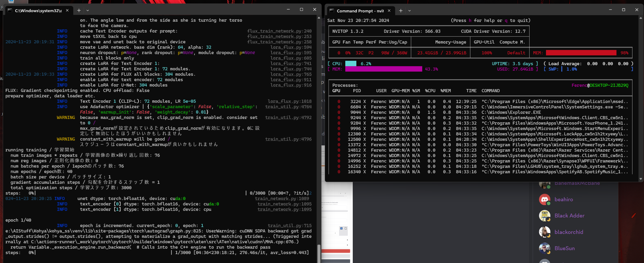Open the dropdown arrow in the Kohya panel
644x263 pixels.
(335, 233)
